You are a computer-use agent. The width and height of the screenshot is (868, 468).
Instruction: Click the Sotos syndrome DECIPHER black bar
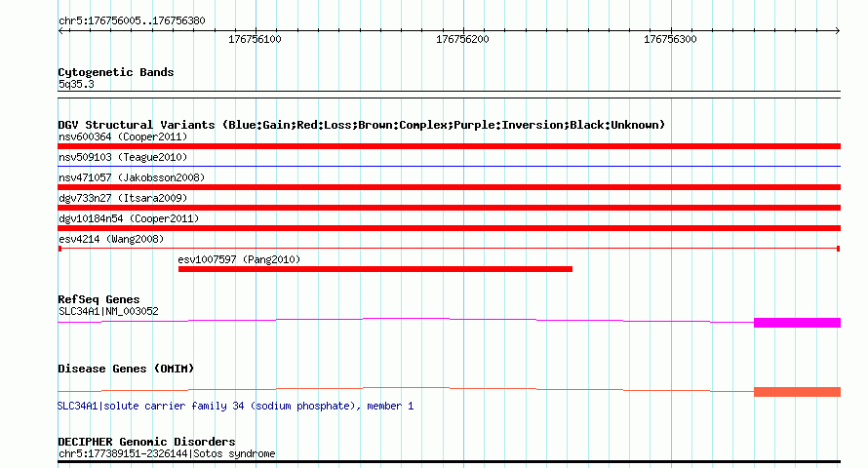coord(449,461)
